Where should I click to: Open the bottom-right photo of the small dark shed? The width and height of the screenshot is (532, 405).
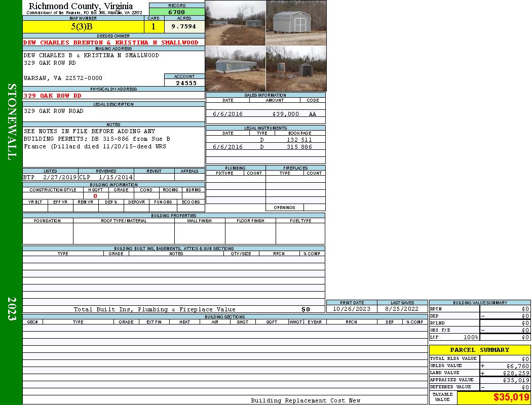pos(296,69)
